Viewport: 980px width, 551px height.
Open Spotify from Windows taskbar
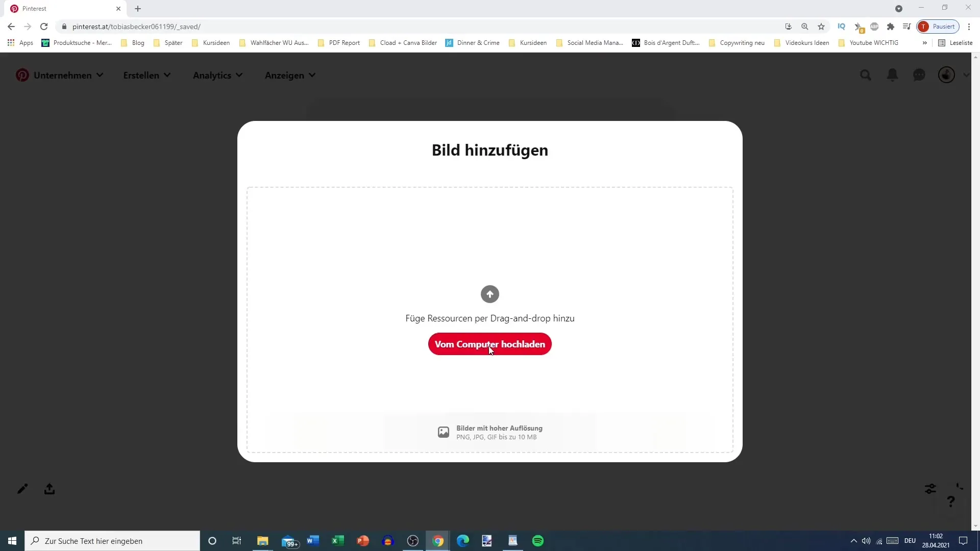[x=538, y=540]
